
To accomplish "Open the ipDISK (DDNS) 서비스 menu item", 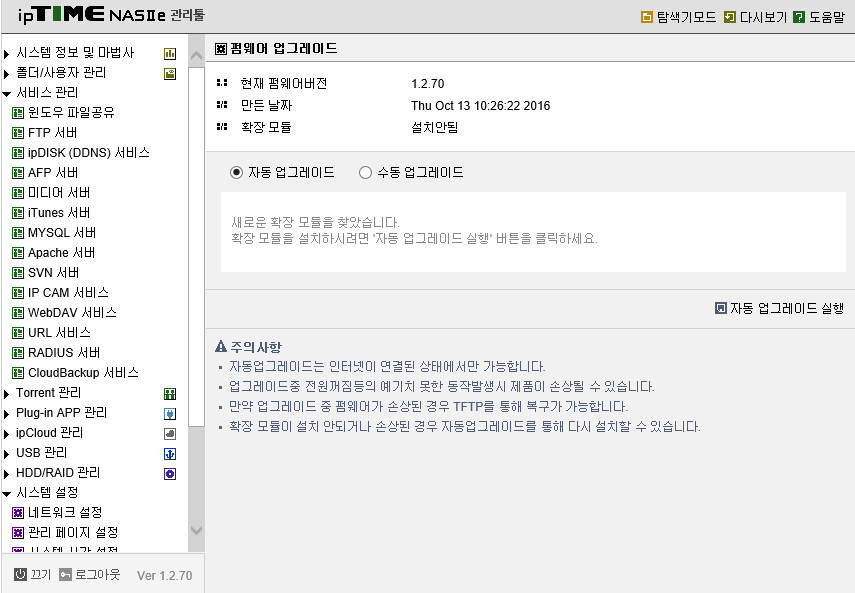I will pos(88,153).
